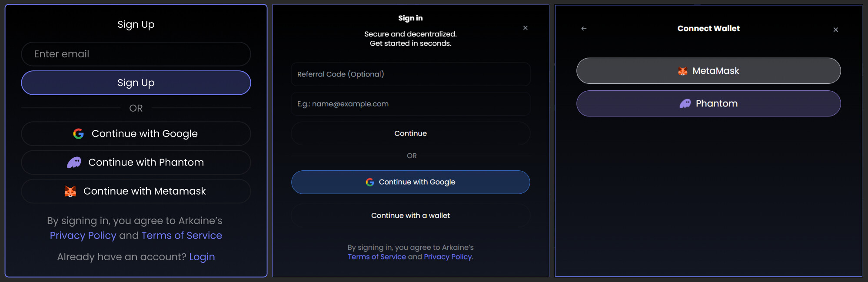Go back using the Connect Wallet arrow
Image resolution: width=868 pixels, height=282 pixels.
pos(584,29)
